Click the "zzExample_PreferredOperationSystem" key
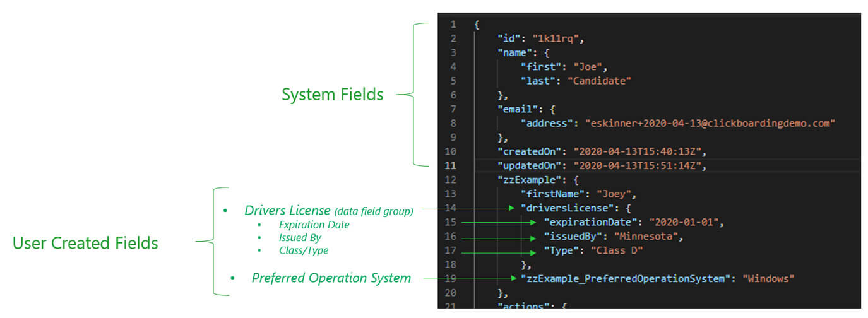Screen dimensions: 868x318 coord(624,278)
